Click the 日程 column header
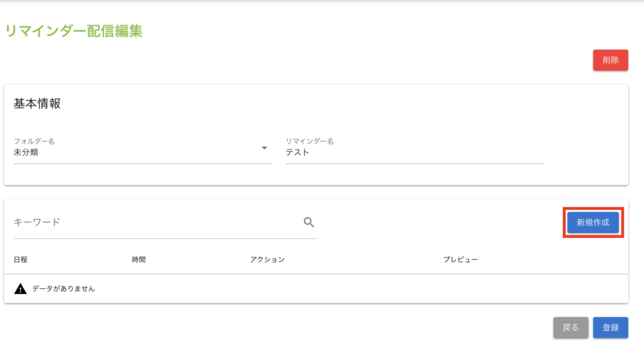 20,259
